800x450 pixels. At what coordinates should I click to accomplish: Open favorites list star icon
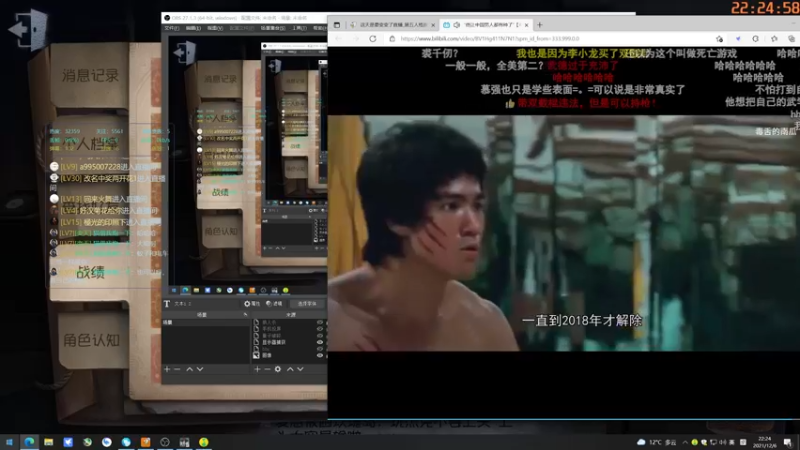point(774,39)
